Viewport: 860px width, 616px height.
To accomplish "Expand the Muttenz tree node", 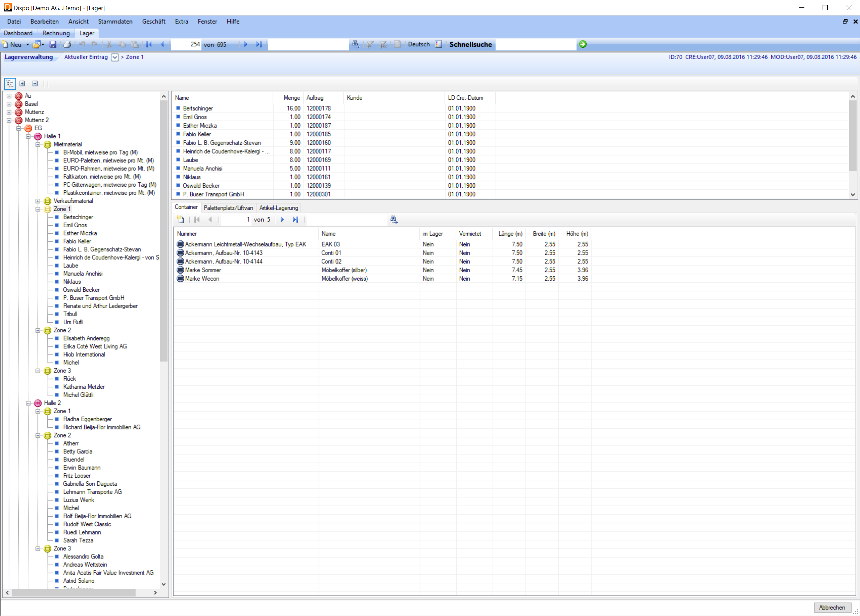I will pyautogui.click(x=9, y=112).
